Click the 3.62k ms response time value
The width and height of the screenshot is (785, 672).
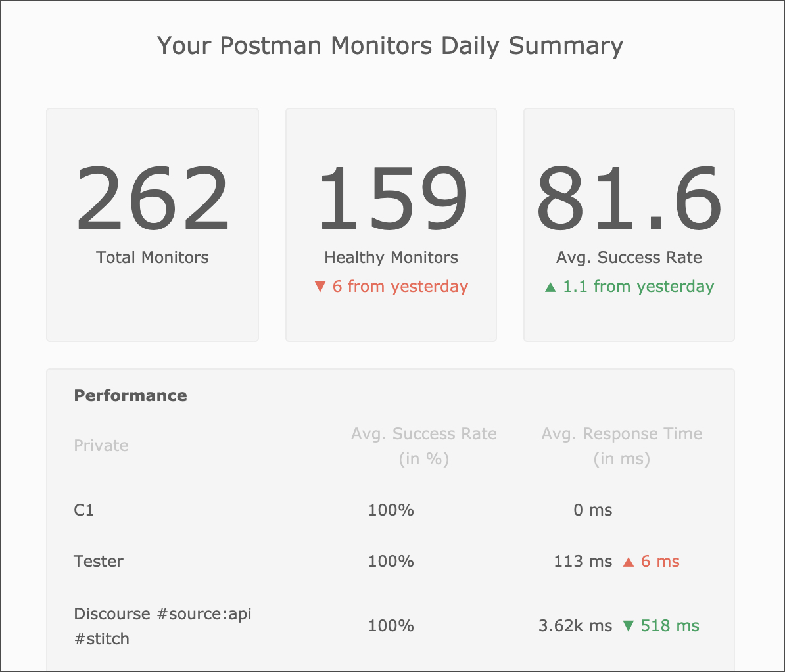coord(575,626)
